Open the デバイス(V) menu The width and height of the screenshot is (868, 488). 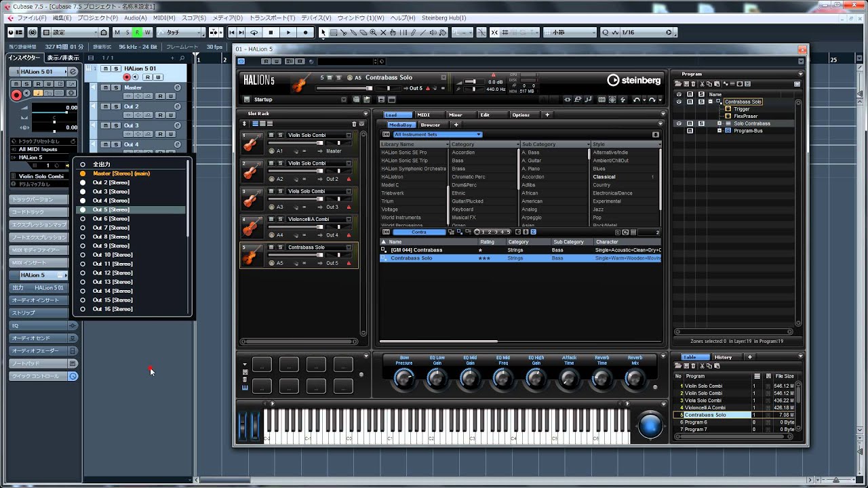coord(316,18)
